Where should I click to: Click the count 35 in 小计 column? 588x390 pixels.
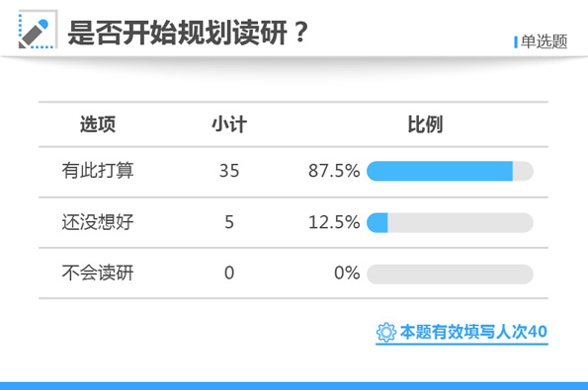point(229,171)
